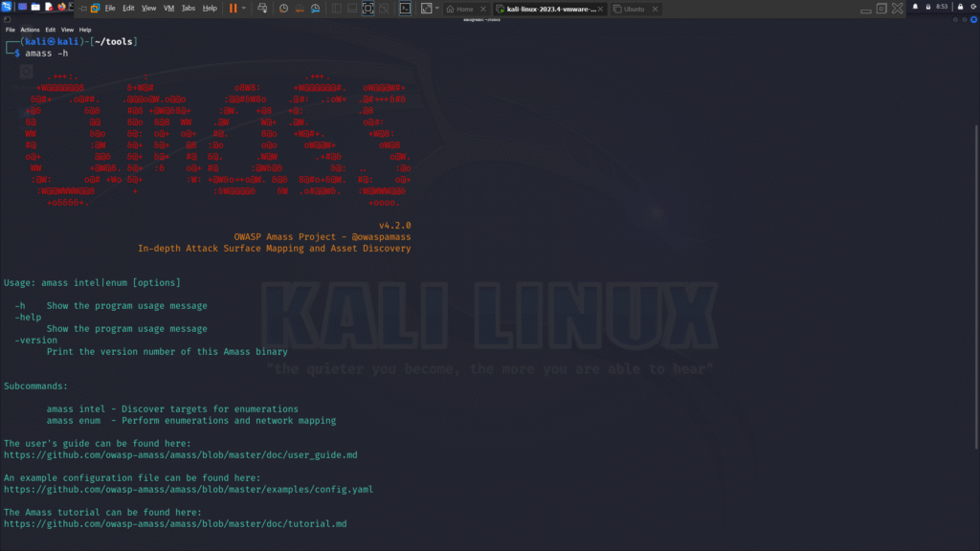Open the snapshot manager
The image size is (980, 551).
pos(316,8)
